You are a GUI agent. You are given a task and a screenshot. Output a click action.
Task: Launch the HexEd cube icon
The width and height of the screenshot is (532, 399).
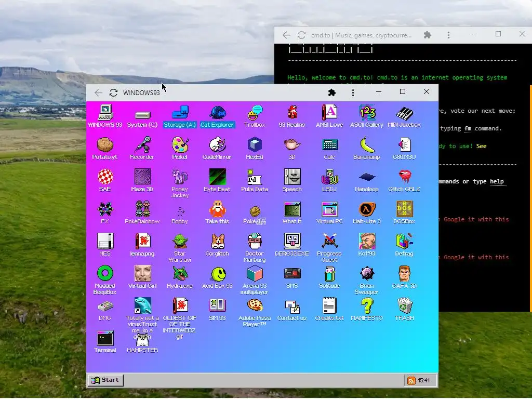pos(255,145)
